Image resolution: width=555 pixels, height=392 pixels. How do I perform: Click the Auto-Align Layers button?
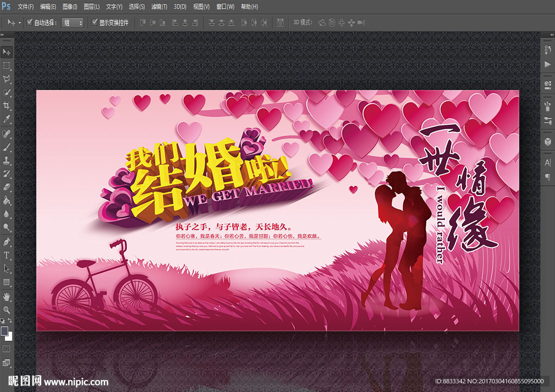coord(280,23)
